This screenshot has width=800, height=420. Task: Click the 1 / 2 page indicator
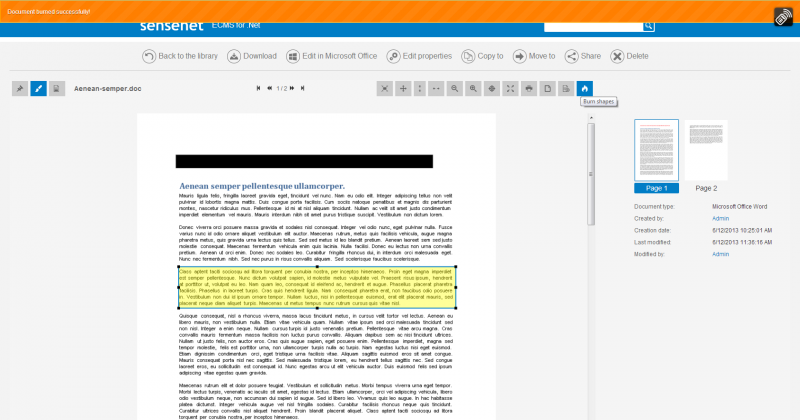281,89
